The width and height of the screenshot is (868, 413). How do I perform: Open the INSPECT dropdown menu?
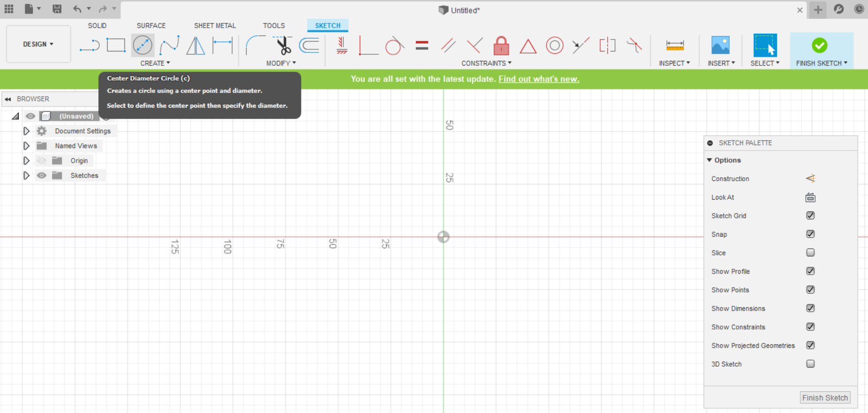[x=674, y=63]
